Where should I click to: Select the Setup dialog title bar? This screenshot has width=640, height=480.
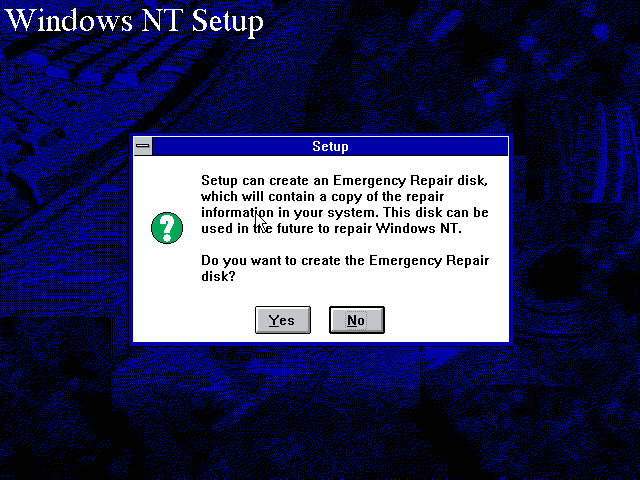pos(330,146)
